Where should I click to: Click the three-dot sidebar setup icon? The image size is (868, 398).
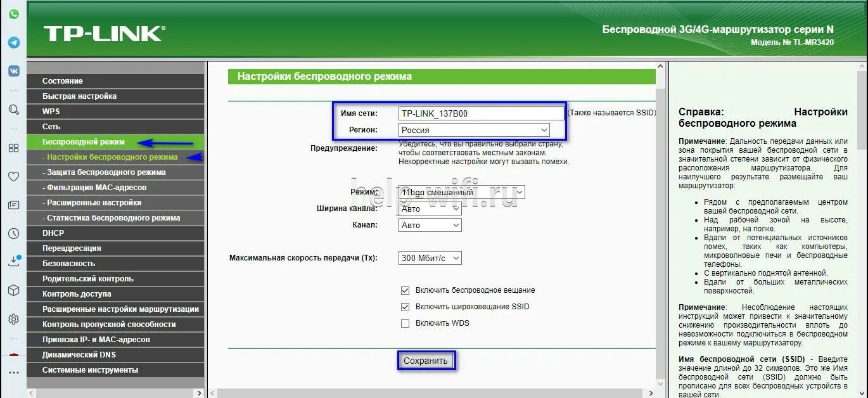tap(13, 373)
